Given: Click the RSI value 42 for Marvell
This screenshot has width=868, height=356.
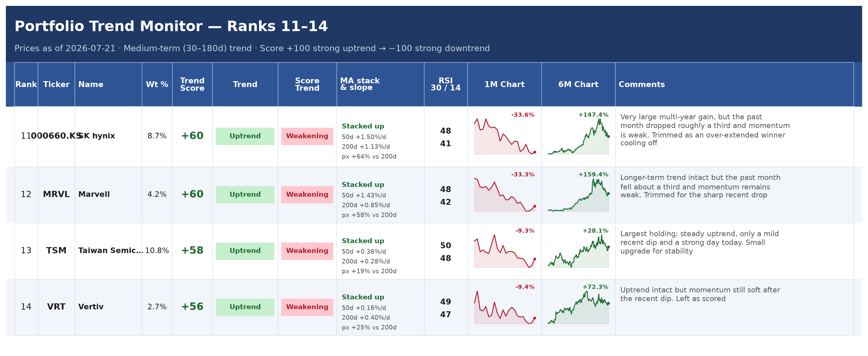Looking at the screenshot, I should pos(446,202).
